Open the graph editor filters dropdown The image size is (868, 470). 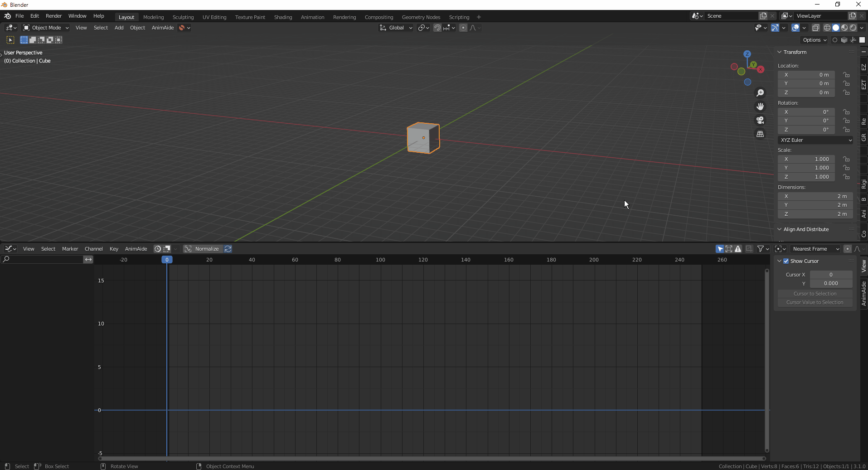[x=763, y=249]
